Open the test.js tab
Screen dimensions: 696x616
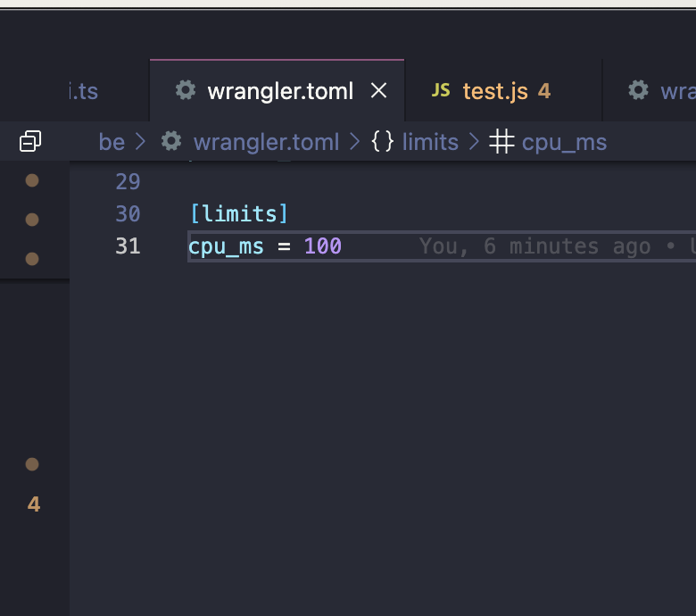click(x=503, y=90)
